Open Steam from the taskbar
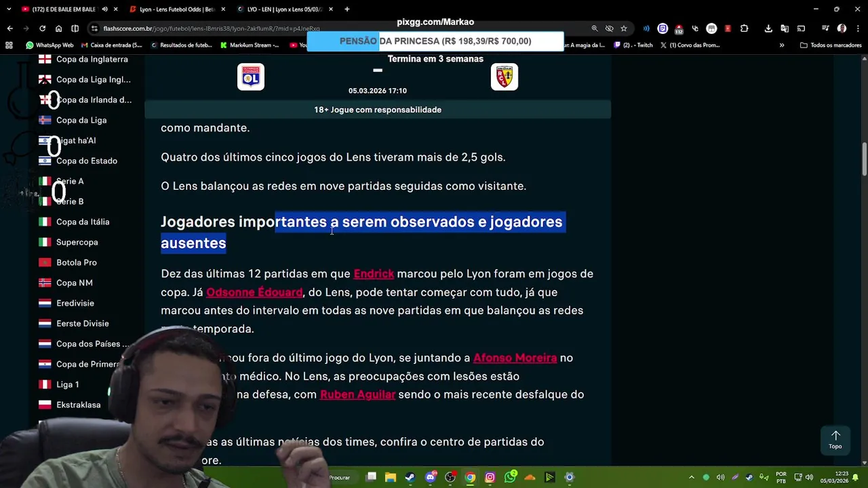The image size is (868, 488). pos(410,477)
